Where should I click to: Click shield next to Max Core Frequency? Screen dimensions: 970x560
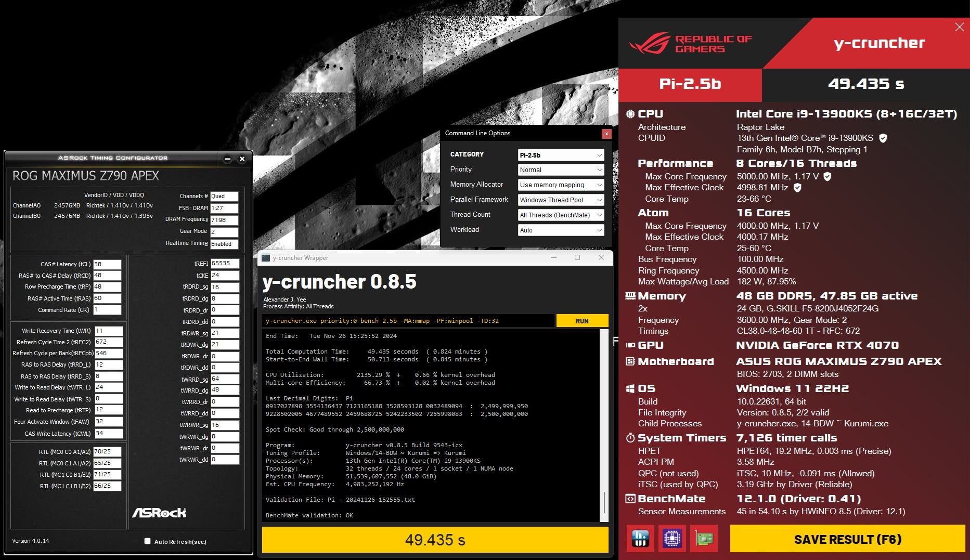coord(827,176)
